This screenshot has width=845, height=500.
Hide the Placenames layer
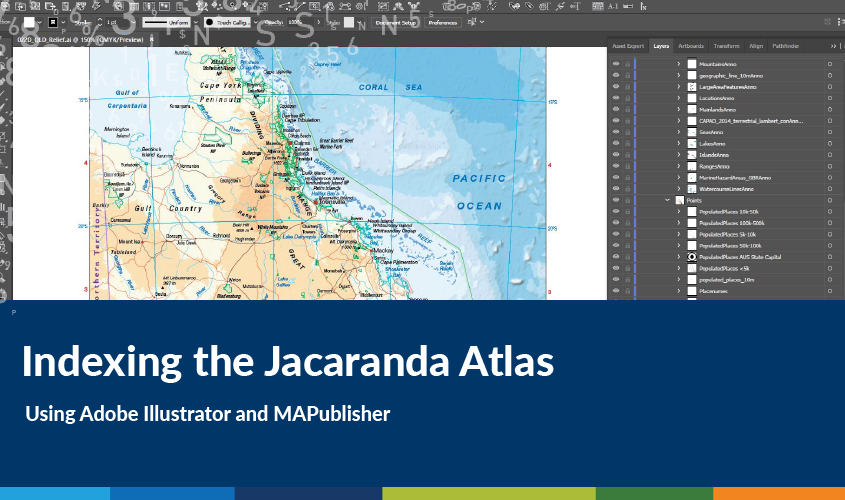click(616, 291)
